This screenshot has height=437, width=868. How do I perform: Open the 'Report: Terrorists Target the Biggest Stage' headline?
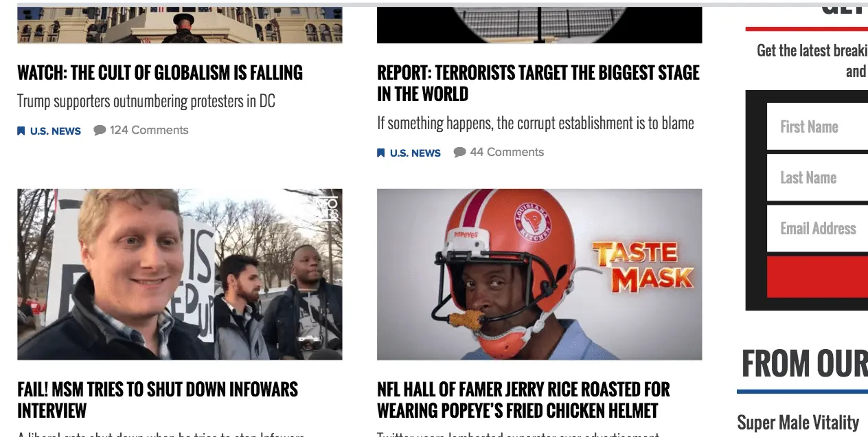[x=538, y=83]
